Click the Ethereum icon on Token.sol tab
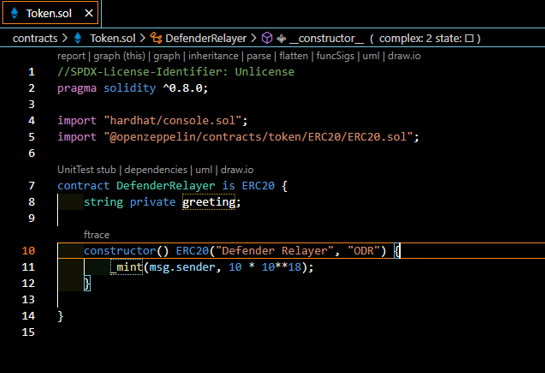The width and height of the screenshot is (545, 373). [x=15, y=13]
